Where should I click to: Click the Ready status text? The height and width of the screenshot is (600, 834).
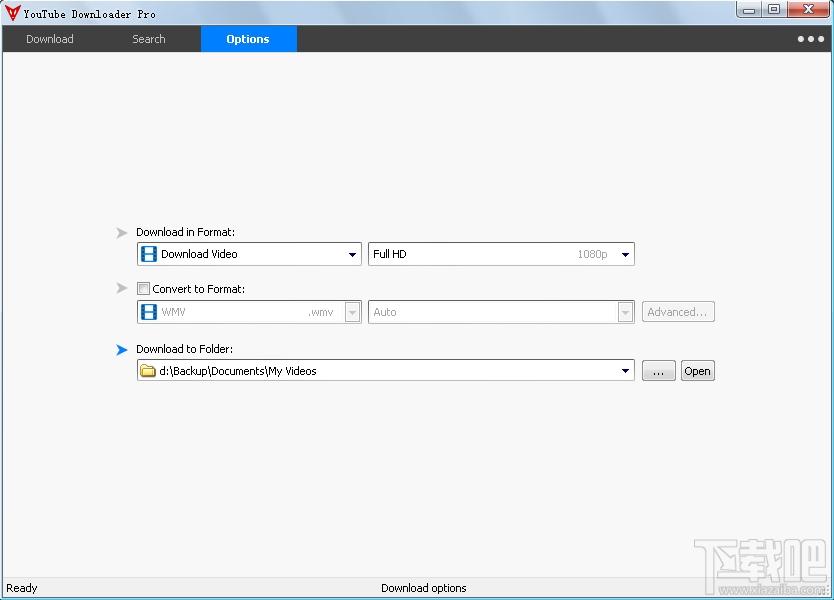tap(22, 588)
